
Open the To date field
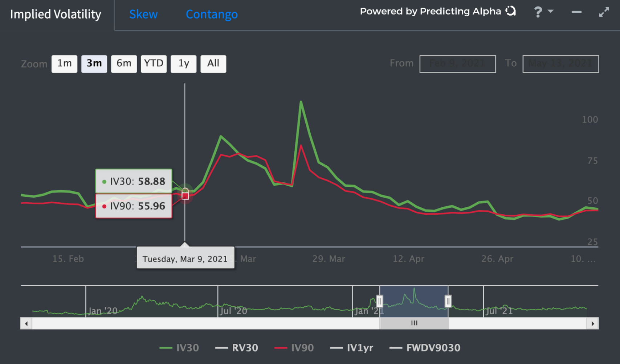560,64
